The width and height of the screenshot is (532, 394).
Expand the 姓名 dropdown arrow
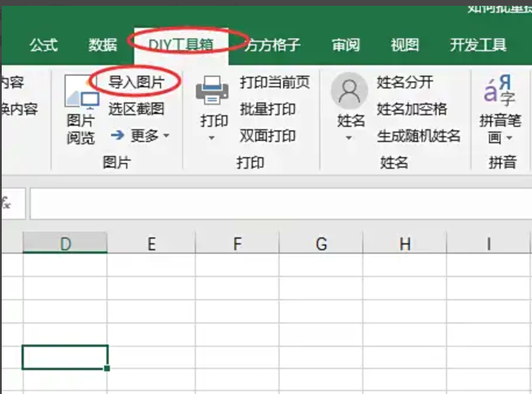(x=349, y=138)
